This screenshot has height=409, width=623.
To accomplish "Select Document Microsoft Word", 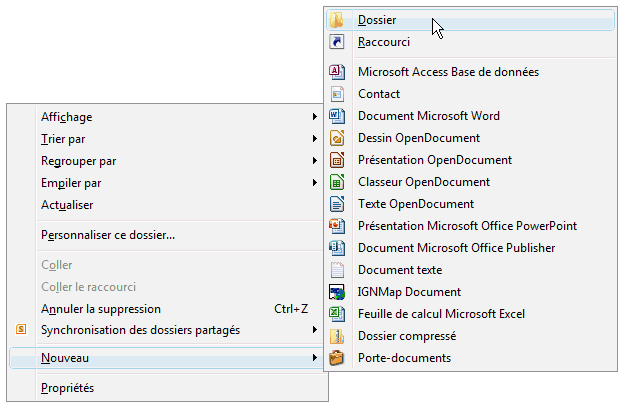I will click(470, 116).
